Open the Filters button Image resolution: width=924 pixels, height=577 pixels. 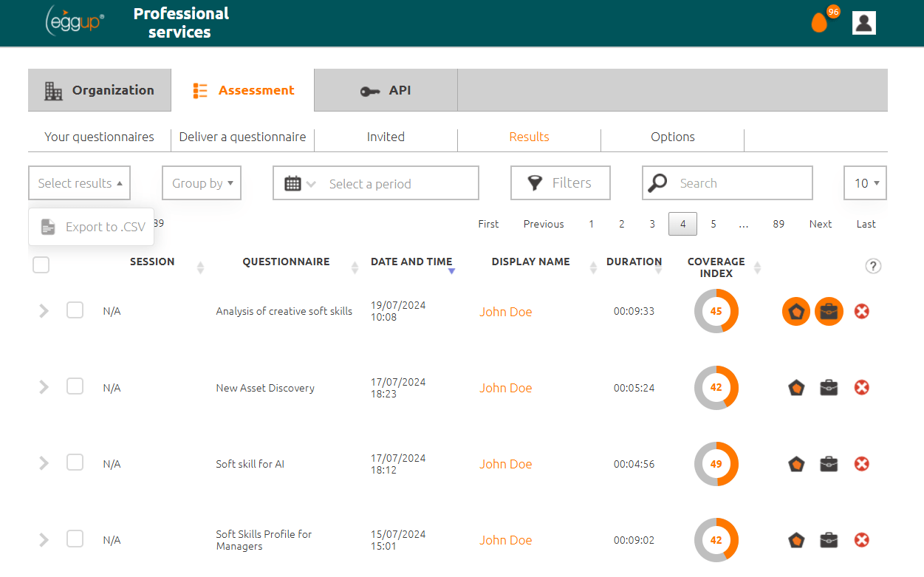click(x=561, y=183)
